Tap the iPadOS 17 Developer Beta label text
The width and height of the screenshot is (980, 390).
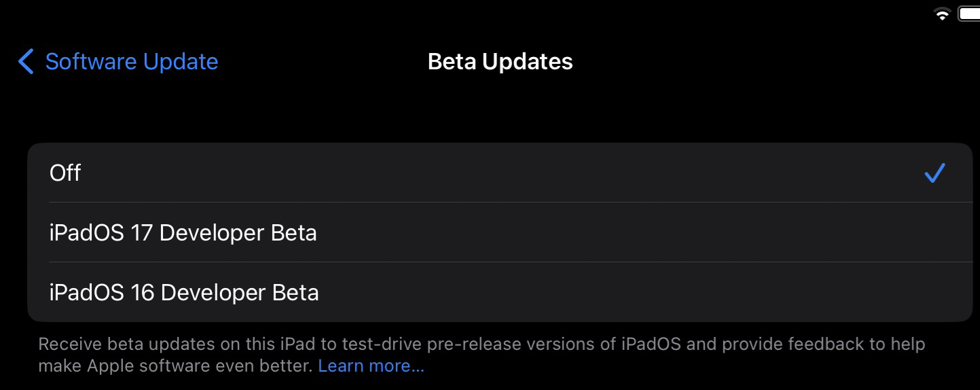pyautogui.click(x=183, y=233)
